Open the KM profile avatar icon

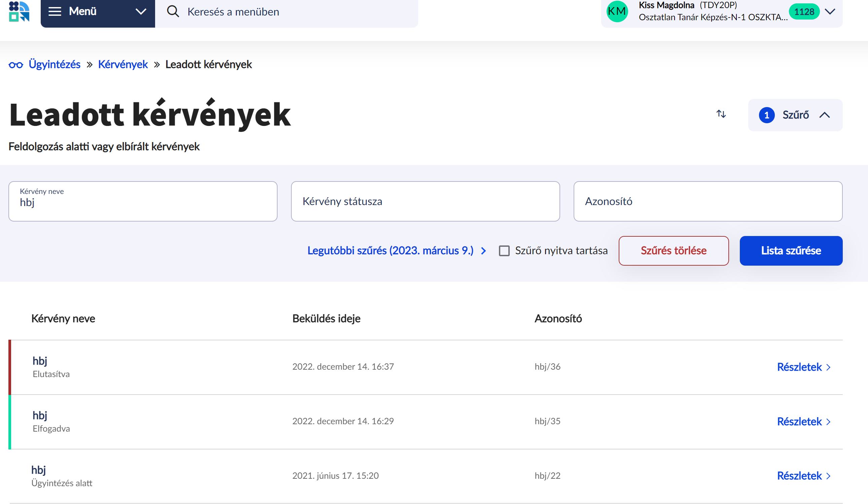point(617,11)
